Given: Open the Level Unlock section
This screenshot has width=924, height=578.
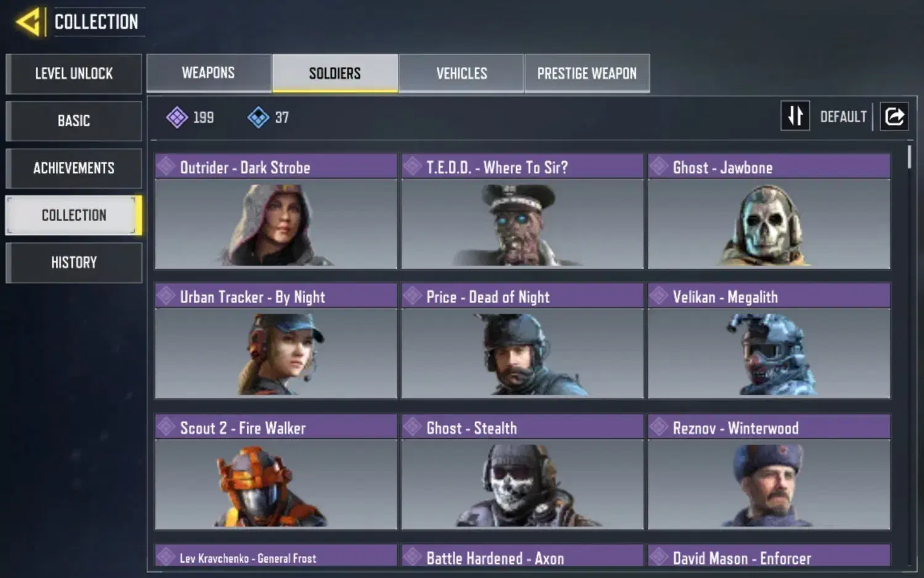Looking at the screenshot, I should 74,74.
